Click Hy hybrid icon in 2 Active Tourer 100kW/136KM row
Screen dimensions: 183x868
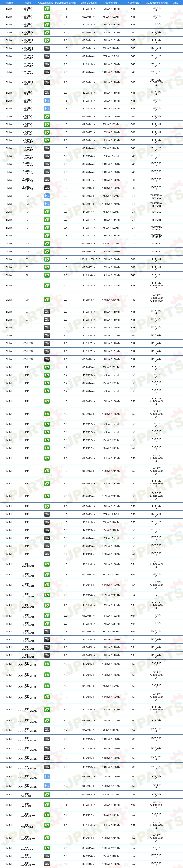point(47,100)
